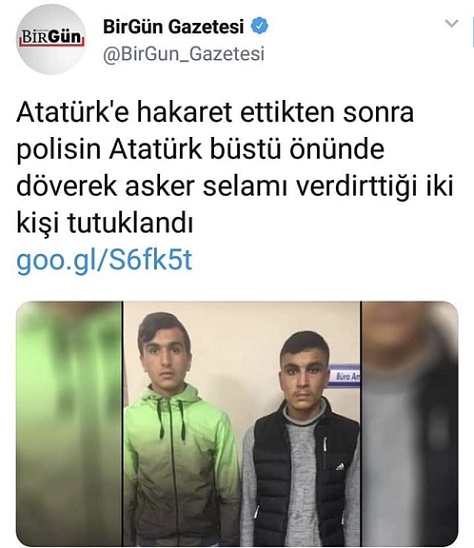Click the blue verified badge
Screen dimensions: 474x548
click(259, 26)
